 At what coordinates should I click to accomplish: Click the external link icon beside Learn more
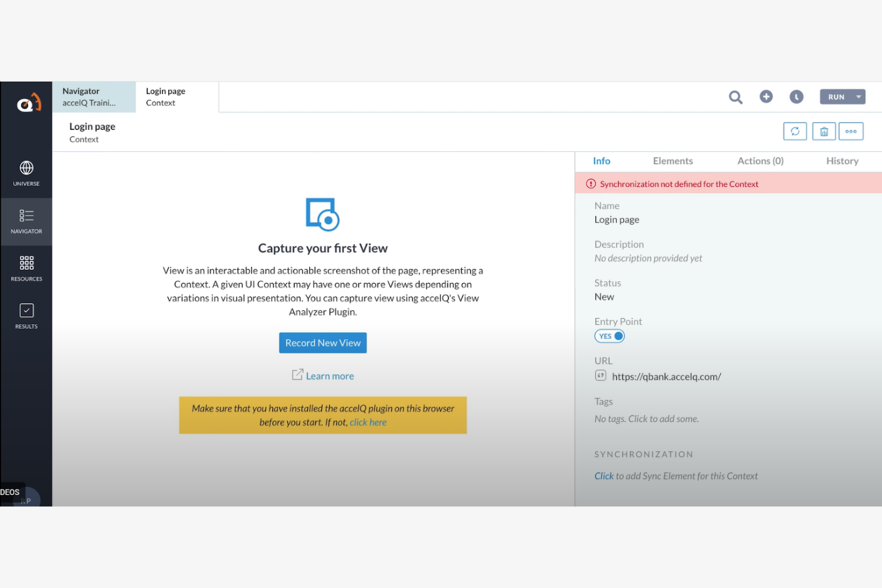[297, 374]
